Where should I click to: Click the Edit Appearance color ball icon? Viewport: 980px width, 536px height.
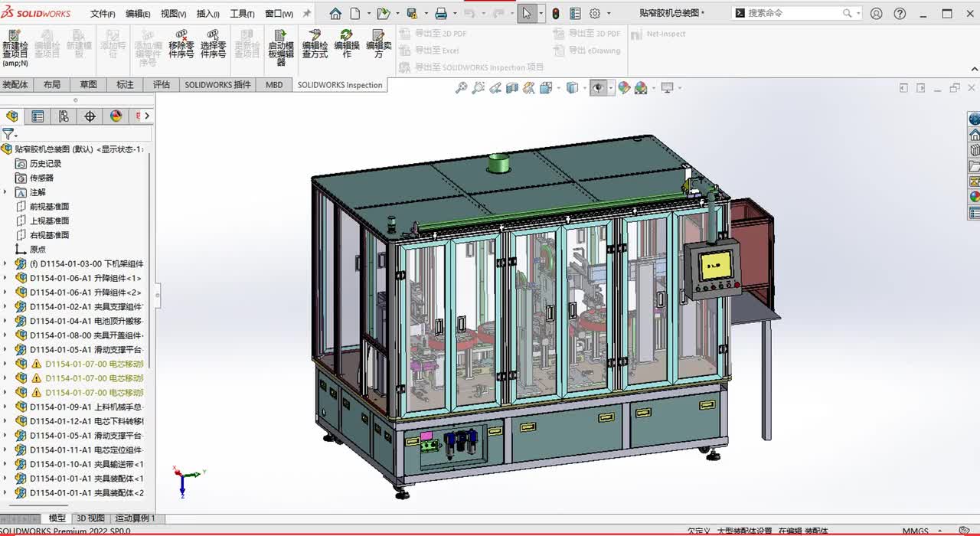pos(624,88)
